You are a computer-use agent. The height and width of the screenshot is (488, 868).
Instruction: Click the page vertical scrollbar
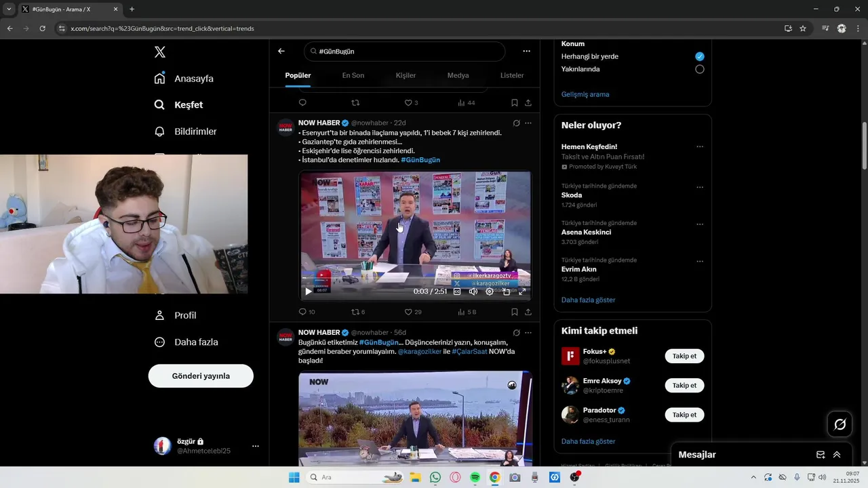tap(864, 146)
